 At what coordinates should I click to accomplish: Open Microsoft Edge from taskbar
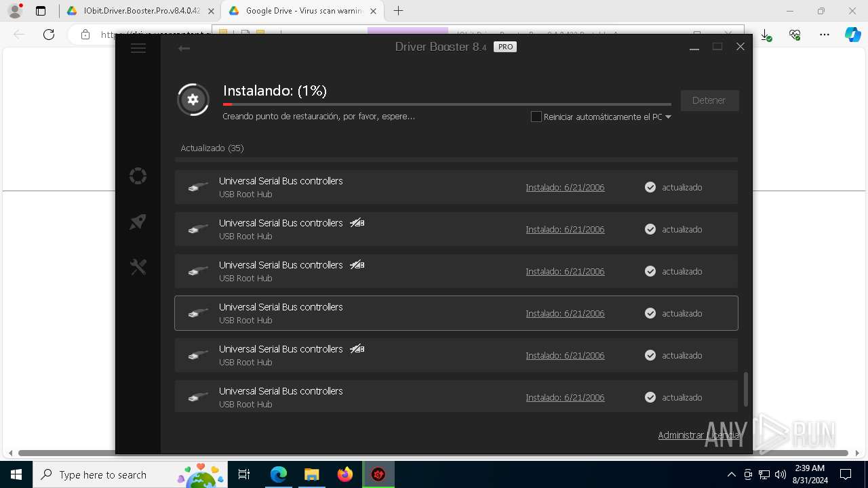pos(279,474)
